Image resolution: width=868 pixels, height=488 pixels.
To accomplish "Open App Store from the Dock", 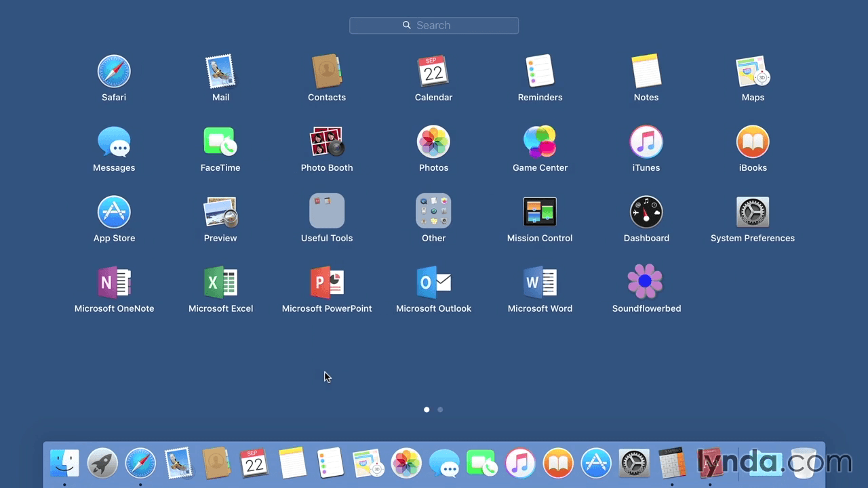I will click(596, 464).
